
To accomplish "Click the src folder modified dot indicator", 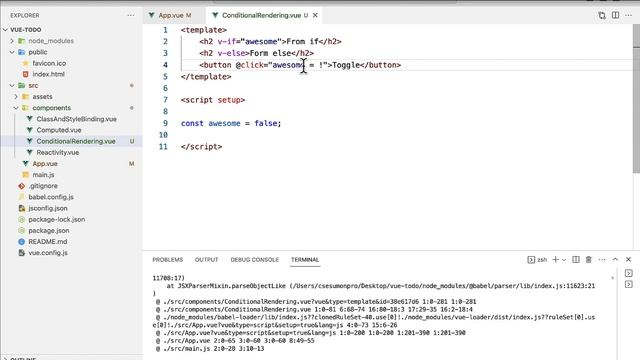I will point(131,86).
